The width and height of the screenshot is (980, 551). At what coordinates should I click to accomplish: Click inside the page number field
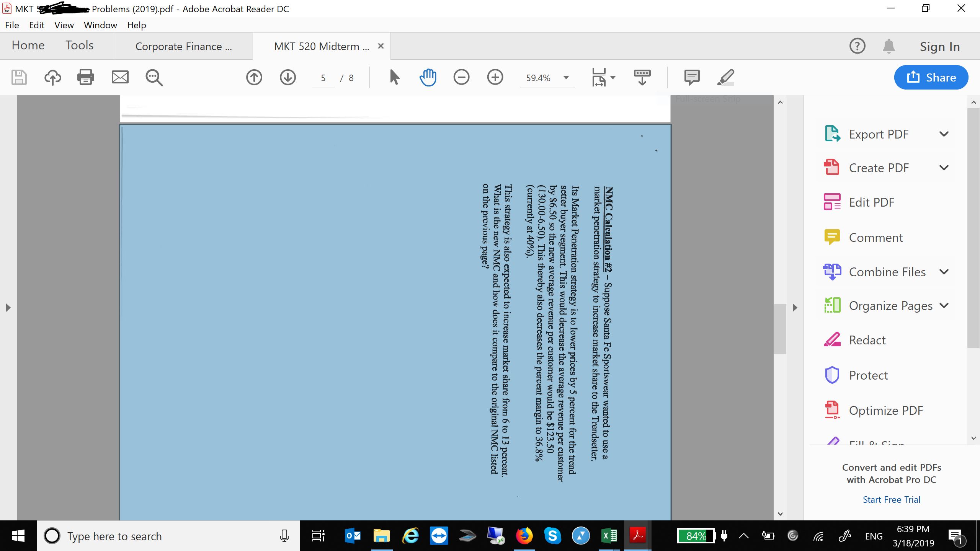323,78
